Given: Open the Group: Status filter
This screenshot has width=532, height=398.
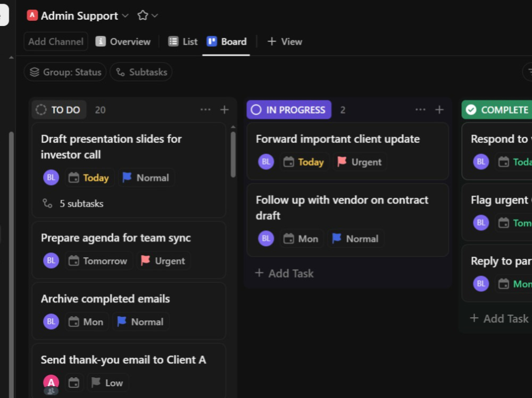Looking at the screenshot, I should tap(65, 72).
